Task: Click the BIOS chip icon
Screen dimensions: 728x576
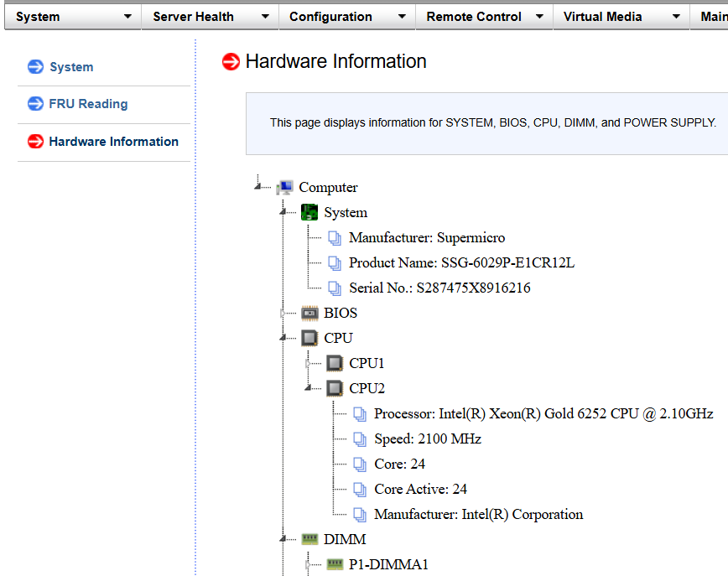Action: 309,313
